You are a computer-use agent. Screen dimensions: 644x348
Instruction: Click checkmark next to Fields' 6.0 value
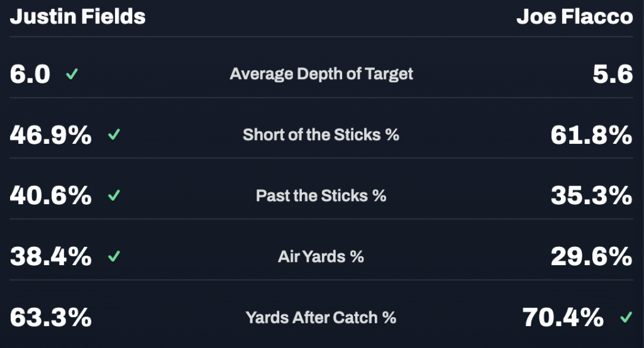point(72,75)
